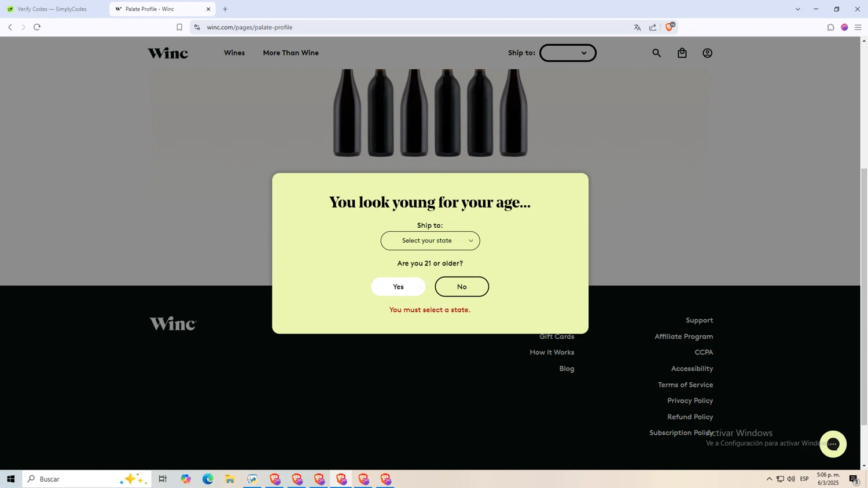Confirm age with Yes button
This screenshot has width=868, height=488.
click(398, 287)
